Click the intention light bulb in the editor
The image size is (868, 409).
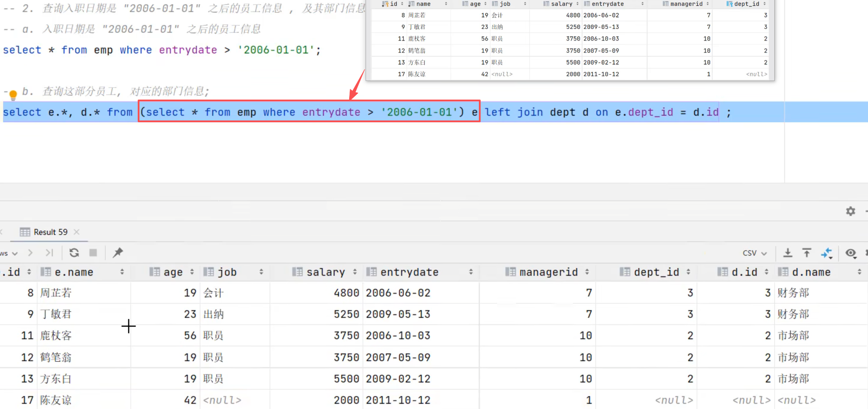(x=13, y=95)
